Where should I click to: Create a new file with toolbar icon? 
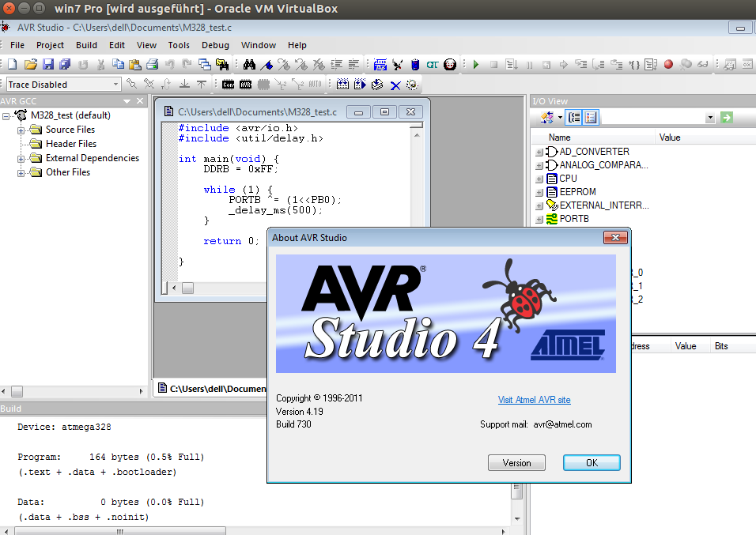point(13,64)
